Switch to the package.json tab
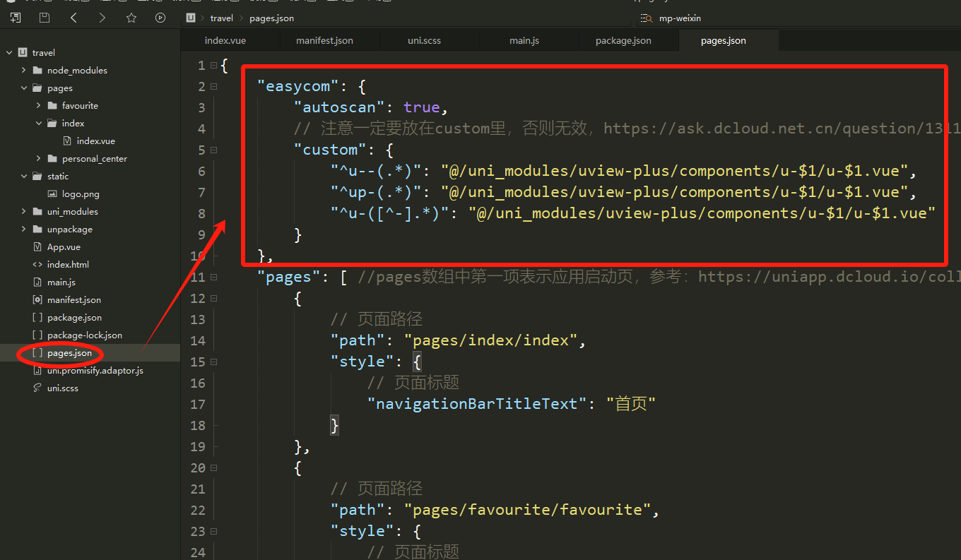This screenshot has width=961, height=560. coord(623,41)
